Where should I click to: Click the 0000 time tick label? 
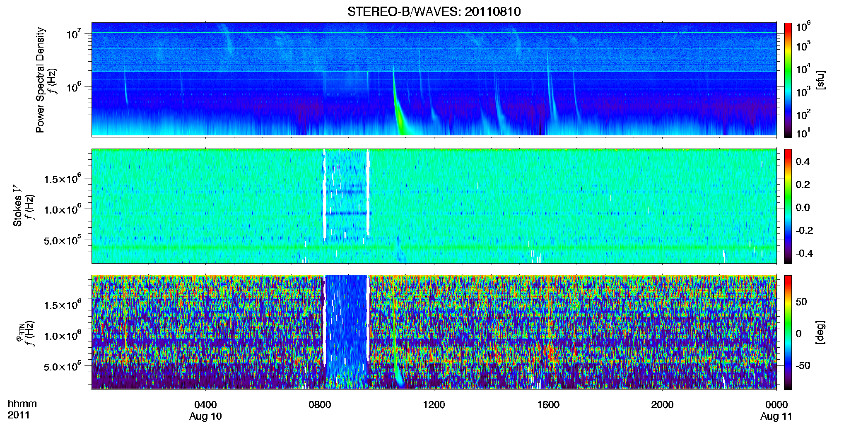click(x=776, y=404)
